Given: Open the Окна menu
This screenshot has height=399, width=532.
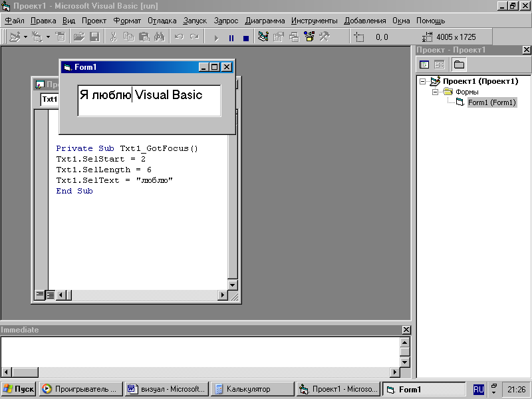Looking at the screenshot, I should (x=402, y=21).
